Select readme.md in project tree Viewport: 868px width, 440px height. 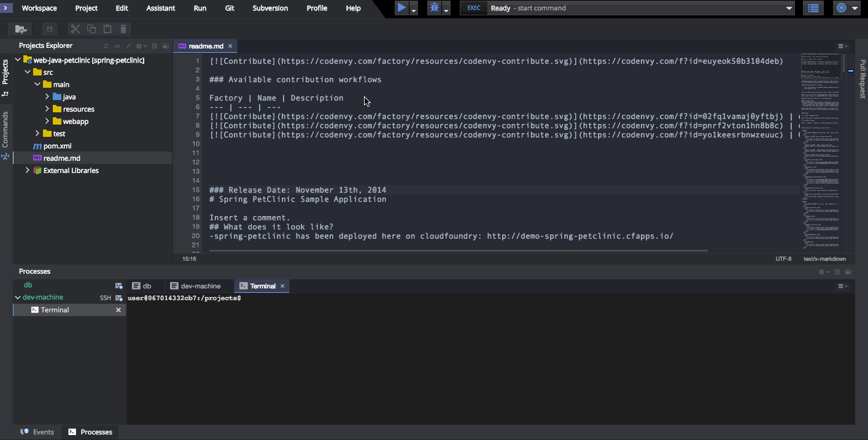click(92, 158)
